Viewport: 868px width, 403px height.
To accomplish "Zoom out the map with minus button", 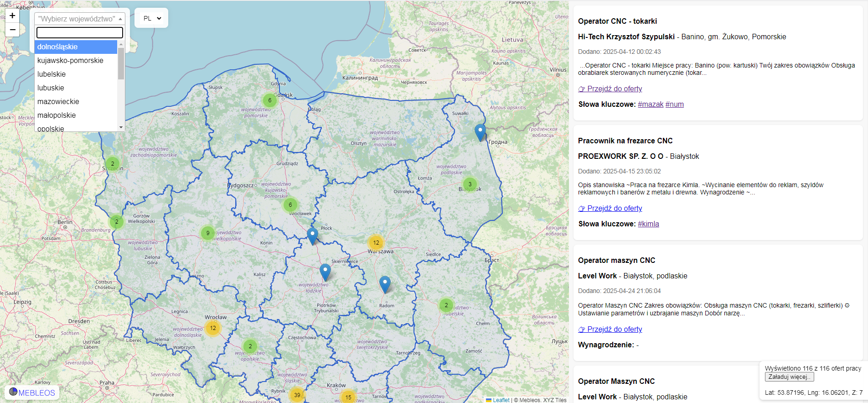I will tap(12, 30).
